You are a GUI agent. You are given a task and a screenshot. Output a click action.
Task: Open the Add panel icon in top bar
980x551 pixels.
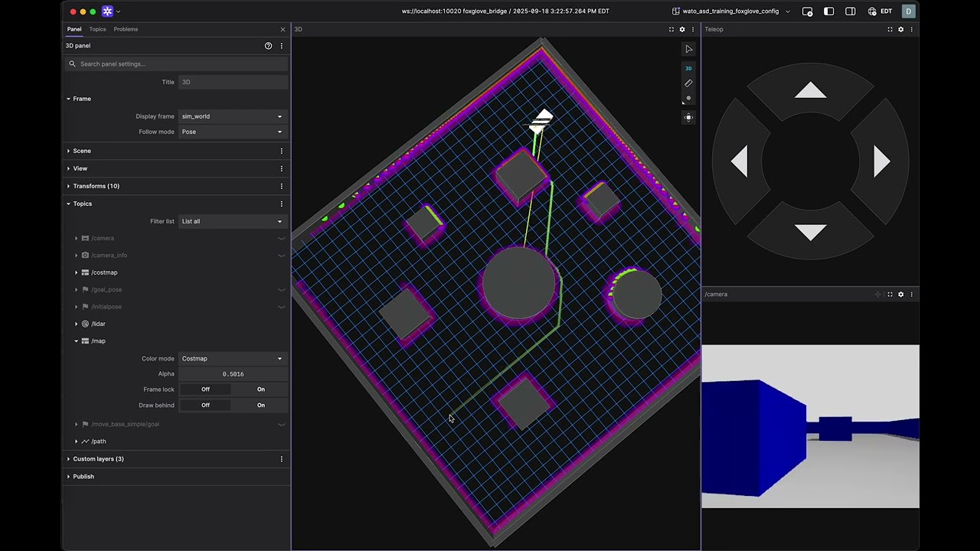pyautogui.click(x=807, y=11)
